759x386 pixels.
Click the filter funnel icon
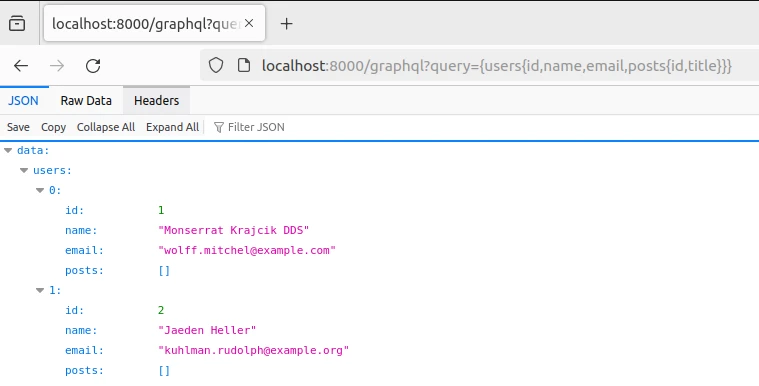(x=218, y=127)
